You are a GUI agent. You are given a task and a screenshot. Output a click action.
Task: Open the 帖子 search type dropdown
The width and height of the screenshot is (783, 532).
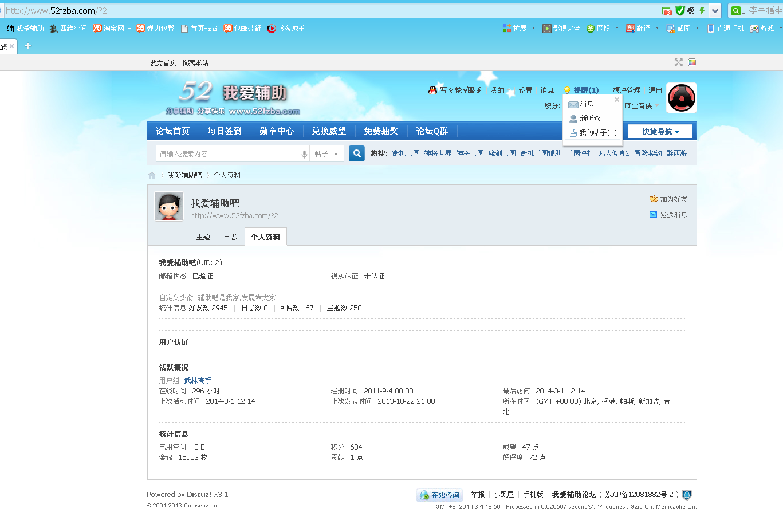pyautogui.click(x=326, y=153)
